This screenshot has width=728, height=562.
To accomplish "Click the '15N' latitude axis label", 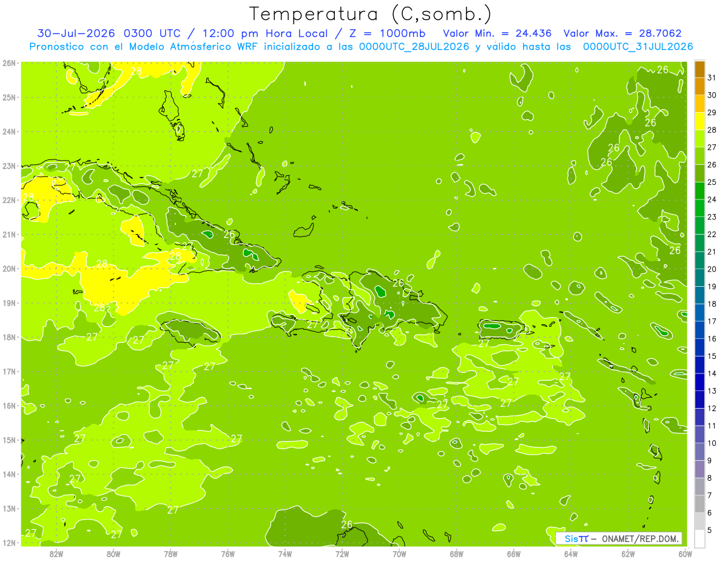I will coord(8,440).
